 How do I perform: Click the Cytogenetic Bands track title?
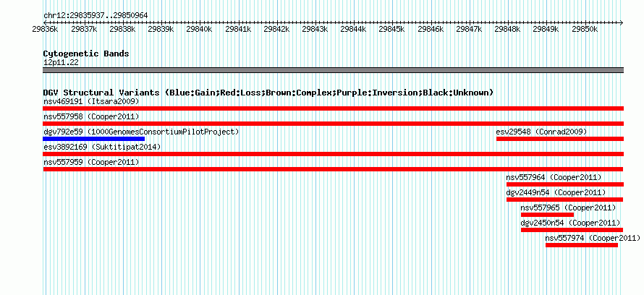pyautogui.click(x=86, y=54)
